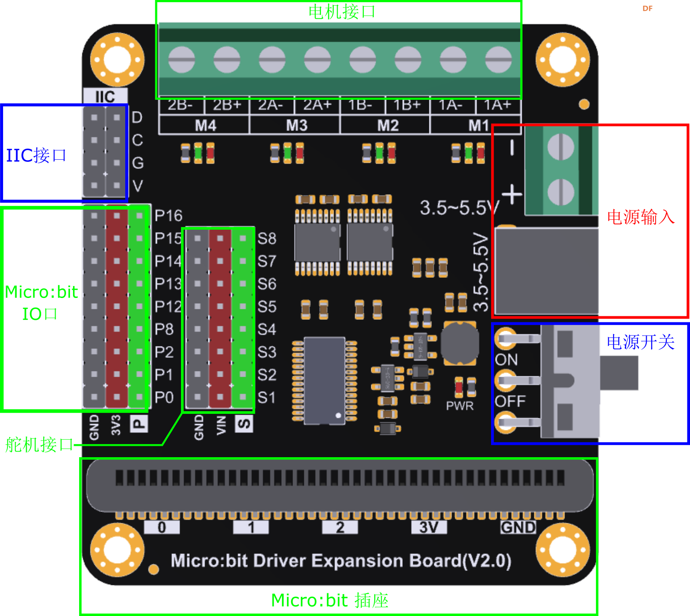Screen dimensions: 690x616
Task: Click the 舵机接口 annotation text
Action: coord(39,444)
